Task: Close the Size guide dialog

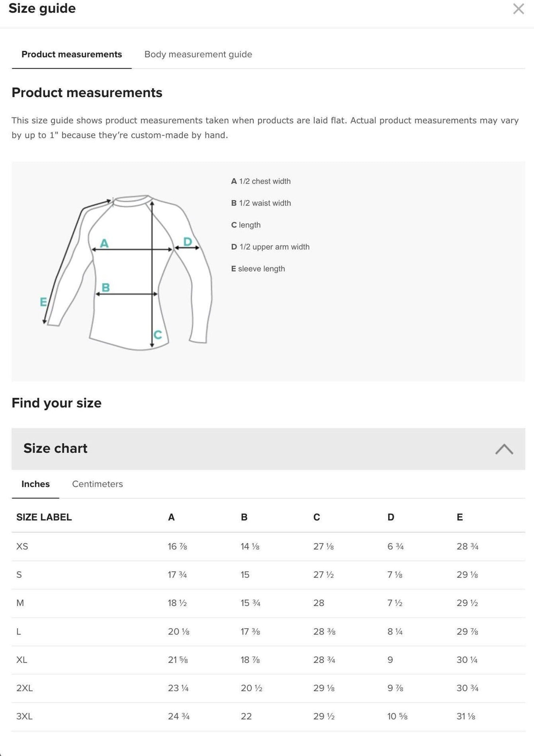Action: (518, 9)
